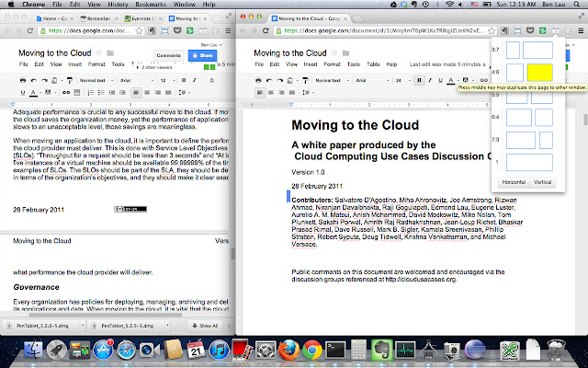The height and width of the screenshot is (368, 588).
Task: Insert image icon in left window toolbar
Action: (77, 92)
